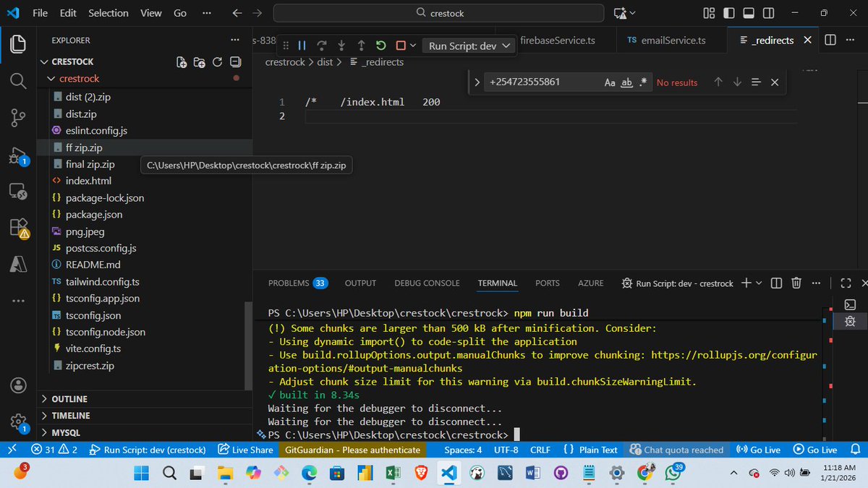Image resolution: width=868 pixels, height=488 pixels.
Task: Toggle Primary Side Bar layout button
Action: (x=729, y=13)
